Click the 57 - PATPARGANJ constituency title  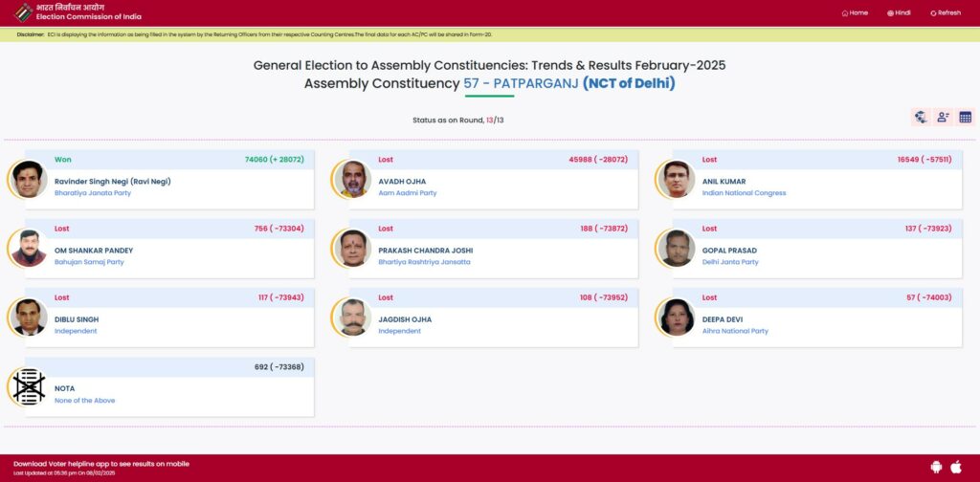(x=521, y=83)
